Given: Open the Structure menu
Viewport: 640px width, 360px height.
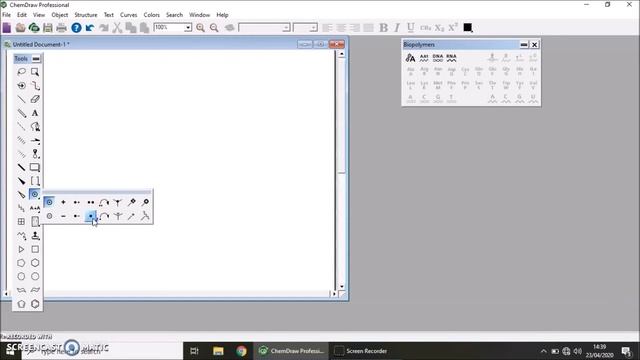Looking at the screenshot, I should click(86, 15).
